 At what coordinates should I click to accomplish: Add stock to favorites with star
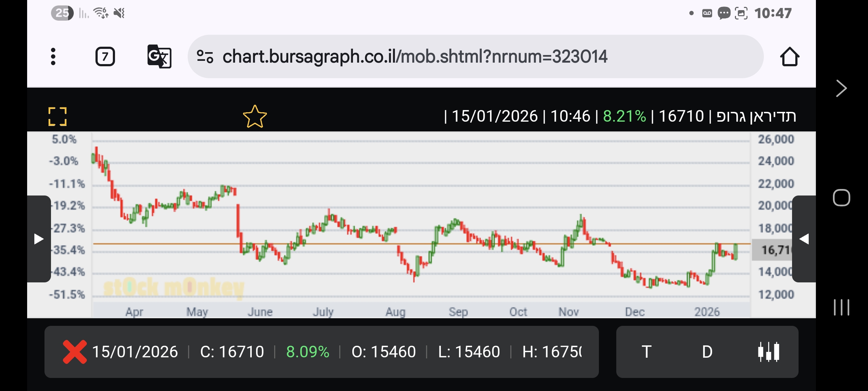[x=255, y=117]
